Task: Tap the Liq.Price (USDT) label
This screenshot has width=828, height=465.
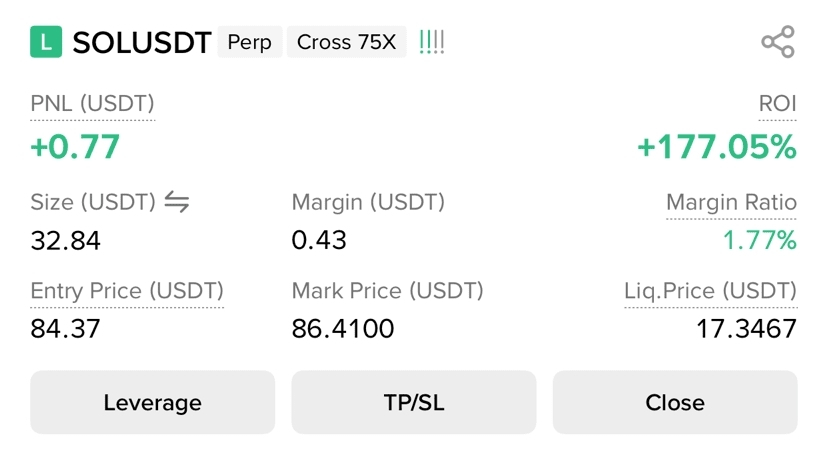Action: [x=710, y=291]
